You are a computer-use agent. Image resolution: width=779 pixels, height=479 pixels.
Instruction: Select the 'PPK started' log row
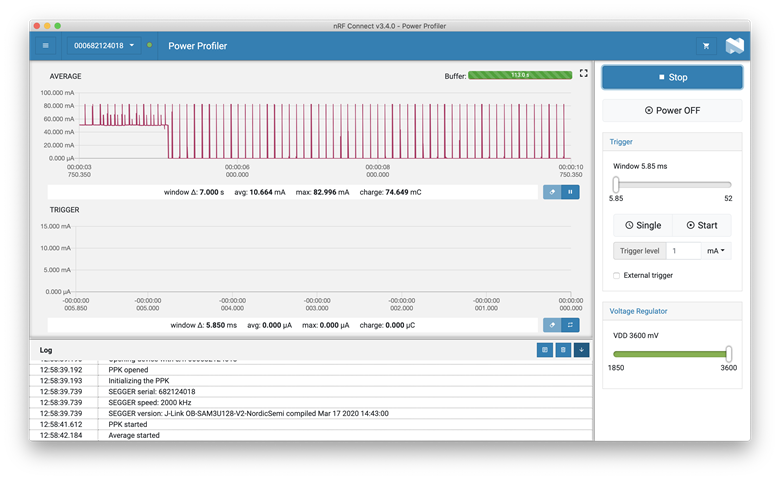[x=311, y=424]
